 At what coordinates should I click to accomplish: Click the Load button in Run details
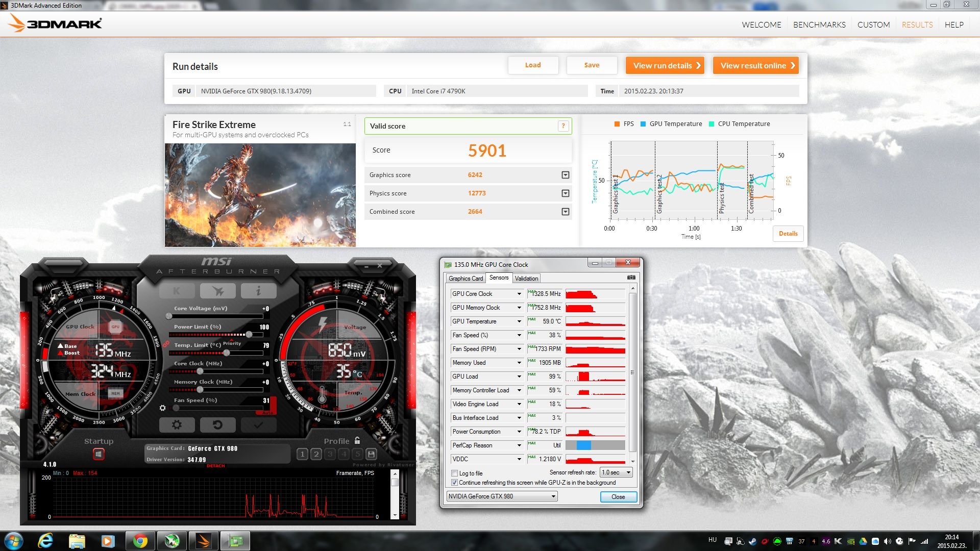[x=533, y=65]
